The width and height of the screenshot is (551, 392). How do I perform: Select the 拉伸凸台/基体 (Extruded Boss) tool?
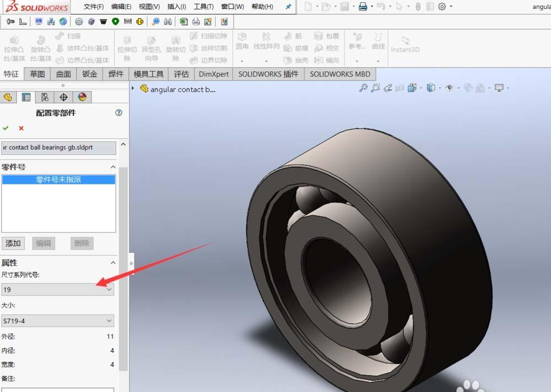pyautogui.click(x=13, y=47)
